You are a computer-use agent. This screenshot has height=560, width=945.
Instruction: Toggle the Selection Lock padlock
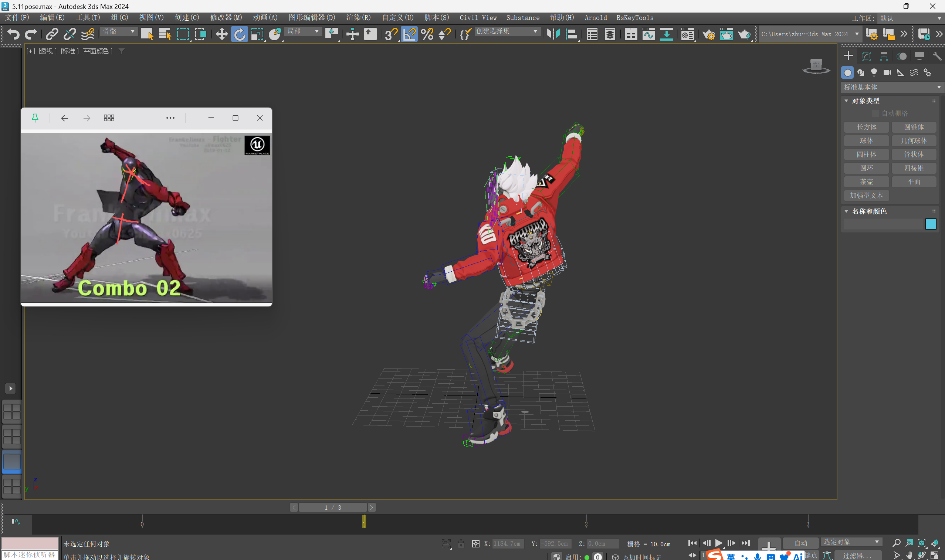click(x=461, y=543)
